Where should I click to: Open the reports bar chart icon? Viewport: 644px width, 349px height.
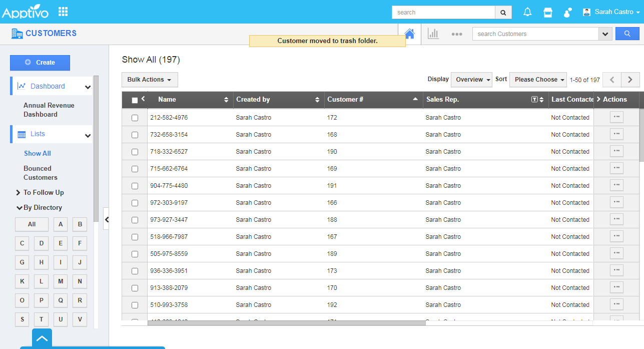pyautogui.click(x=433, y=34)
